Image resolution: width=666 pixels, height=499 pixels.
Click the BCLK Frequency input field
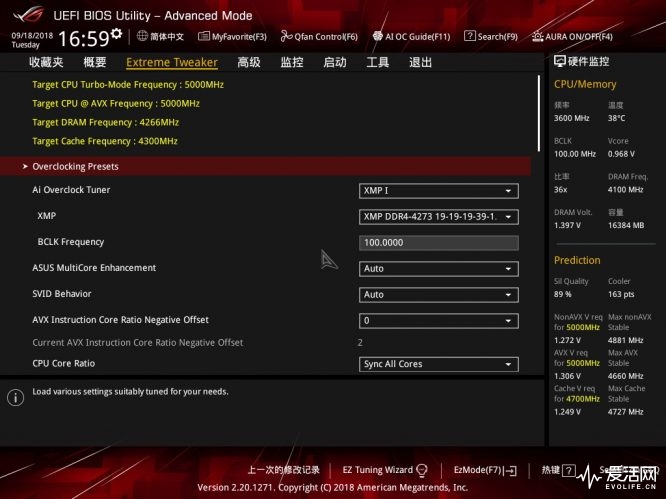click(x=438, y=242)
